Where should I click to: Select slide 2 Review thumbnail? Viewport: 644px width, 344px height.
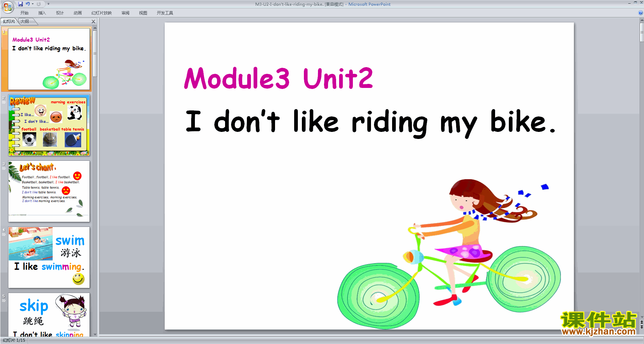click(x=49, y=125)
